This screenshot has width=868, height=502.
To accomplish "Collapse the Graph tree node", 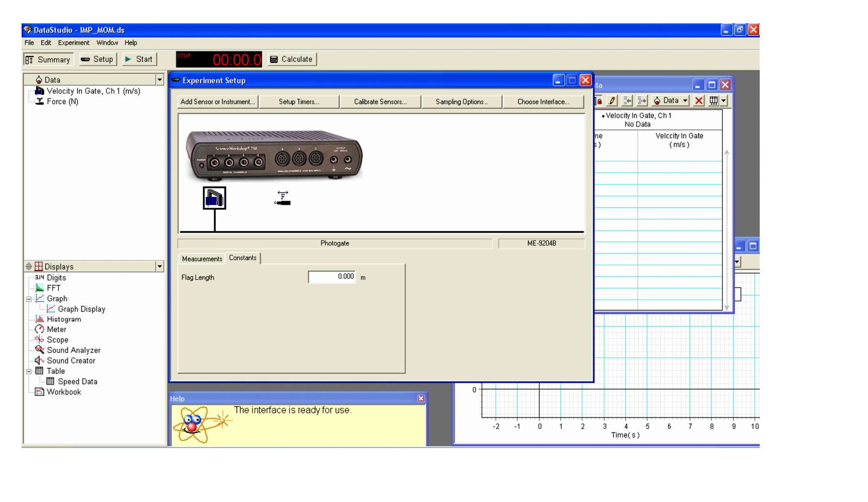I will [29, 299].
